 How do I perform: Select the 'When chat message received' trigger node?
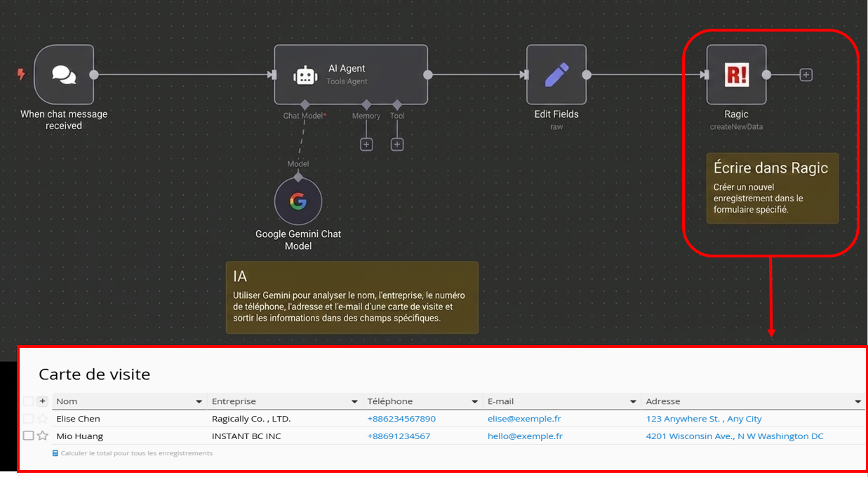click(64, 74)
